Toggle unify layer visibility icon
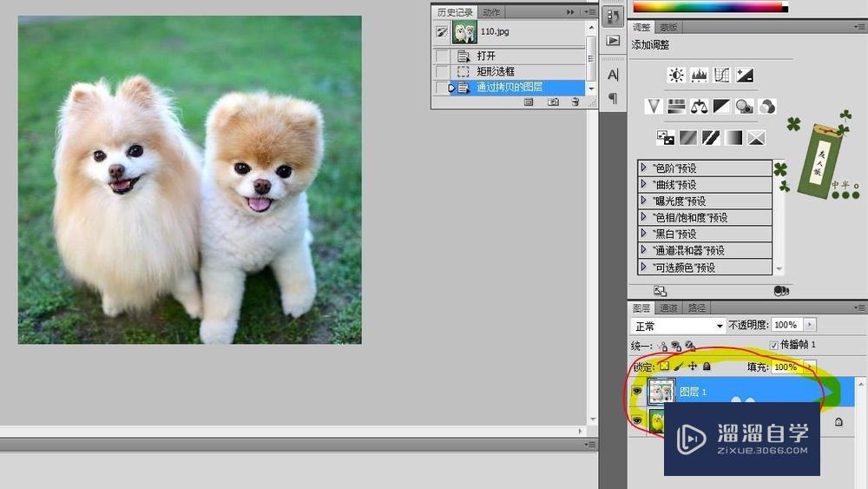Image resolution: width=868 pixels, height=489 pixels. (676, 346)
